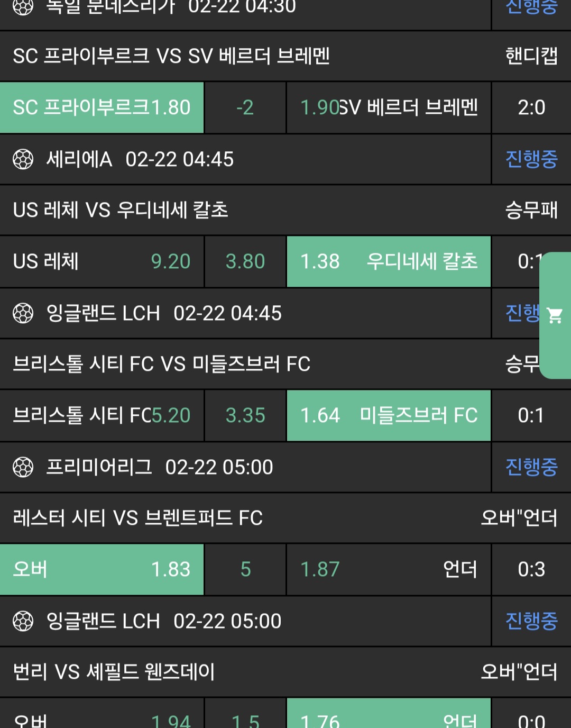Click soccer ball icon for 잉글랜드 LCH 05:00
The width and height of the screenshot is (571, 728).
pos(23,621)
